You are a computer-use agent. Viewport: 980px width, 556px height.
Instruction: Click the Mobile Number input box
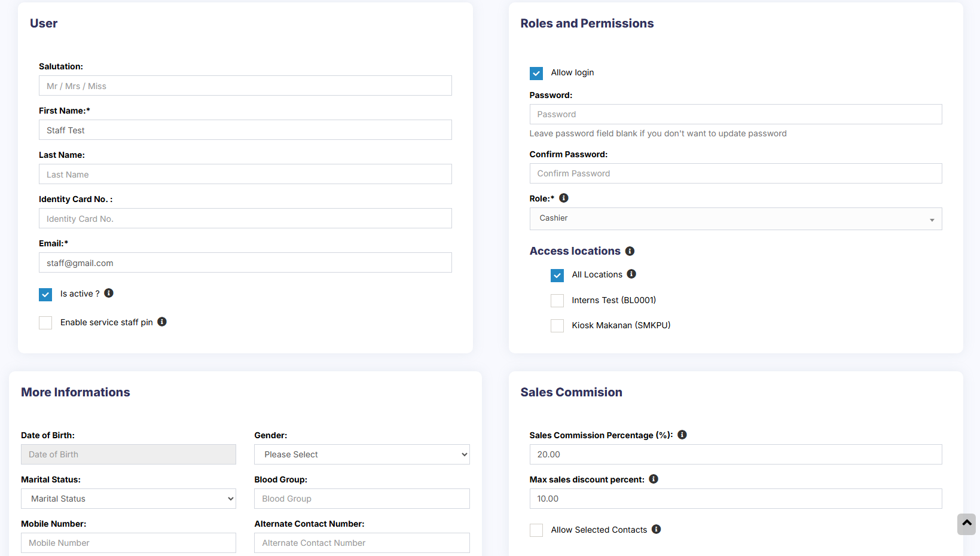[129, 543]
